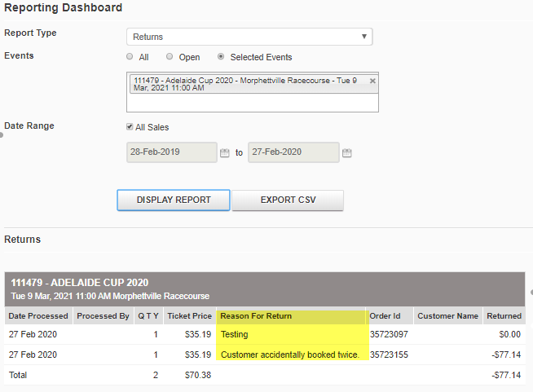Viewport: 533px width, 392px height.
Task: Click the total quantity value 2
Action: click(x=156, y=375)
